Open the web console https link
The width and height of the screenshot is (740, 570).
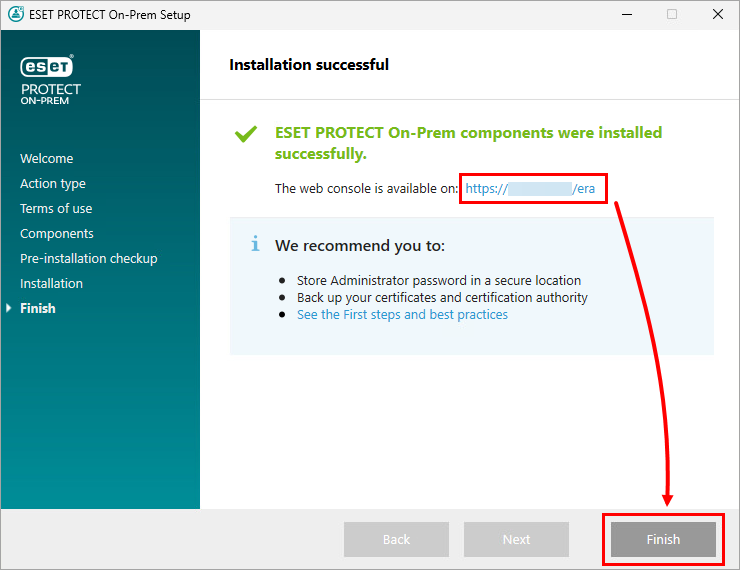coord(535,188)
